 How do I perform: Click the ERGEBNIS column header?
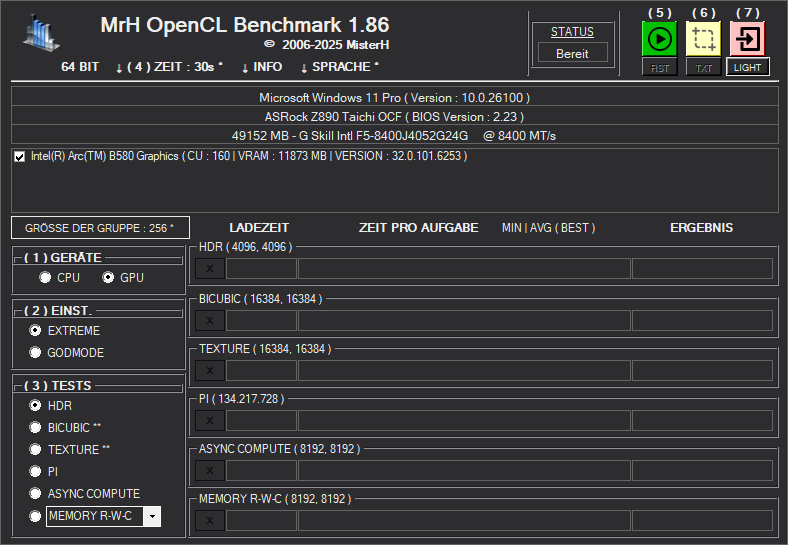point(701,228)
